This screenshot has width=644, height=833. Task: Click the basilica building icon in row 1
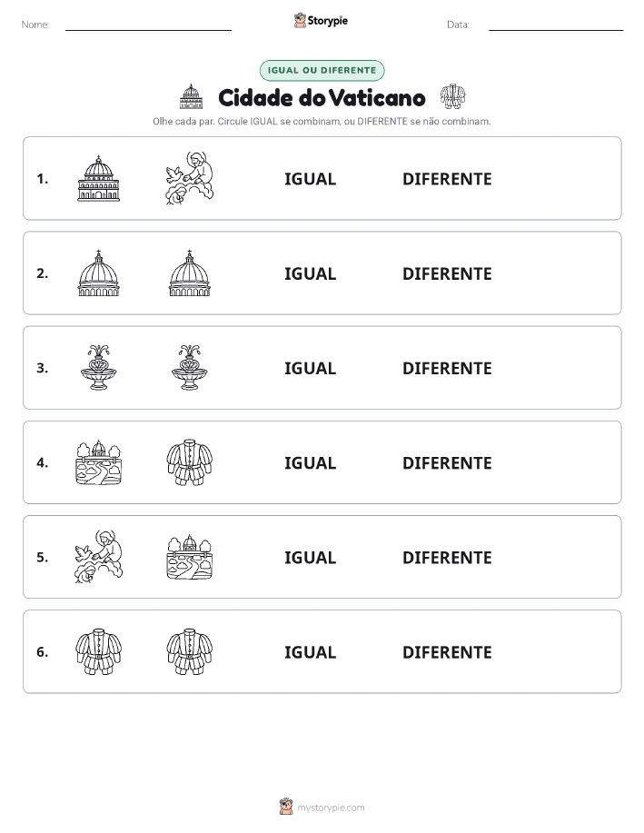[x=98, y=178]
